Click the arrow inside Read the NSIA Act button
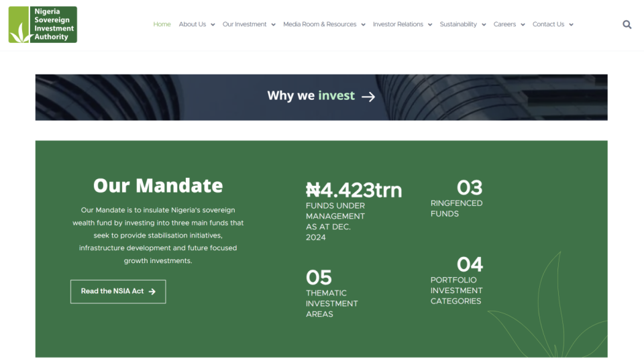Viewport: 644px width, 363px height. [152, 292]
